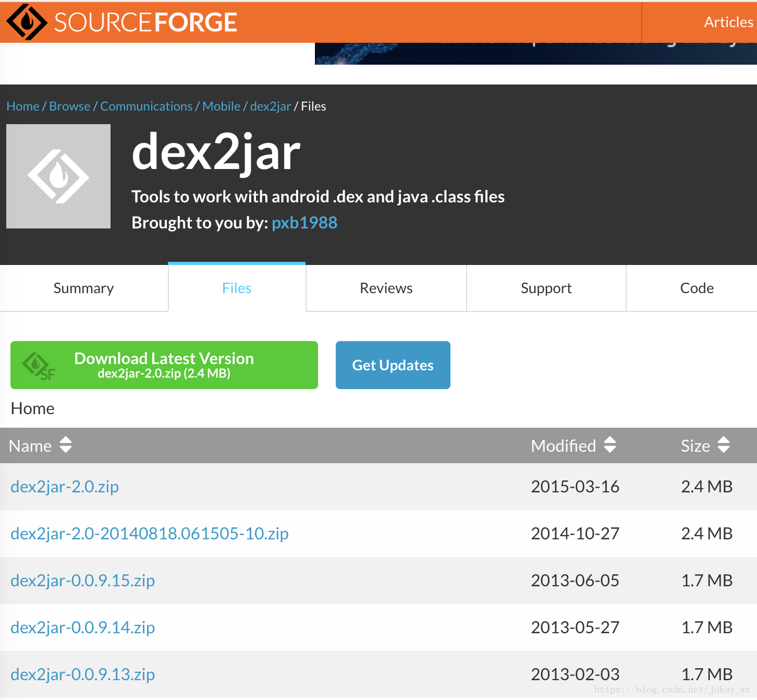The image size is (757, 700).
Task: Click the Get Updates button
Action: pos(393,365)
